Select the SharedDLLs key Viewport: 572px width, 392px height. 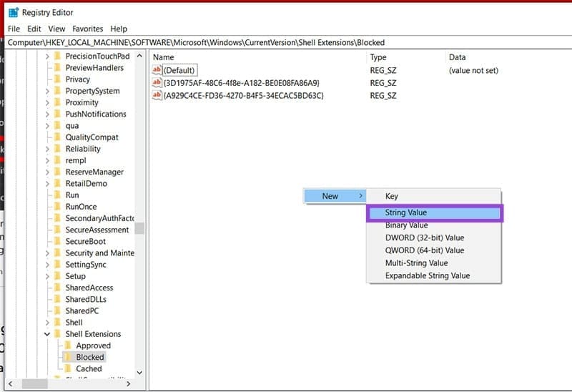coord(86,300)
